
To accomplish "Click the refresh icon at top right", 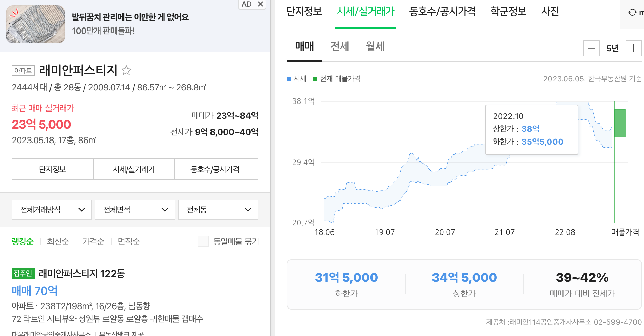I will (632, 13).
